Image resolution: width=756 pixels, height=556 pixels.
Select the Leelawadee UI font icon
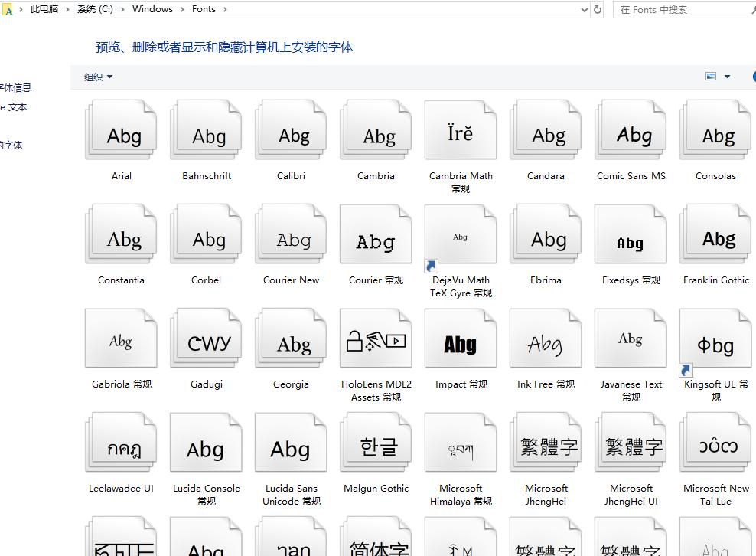122,442
